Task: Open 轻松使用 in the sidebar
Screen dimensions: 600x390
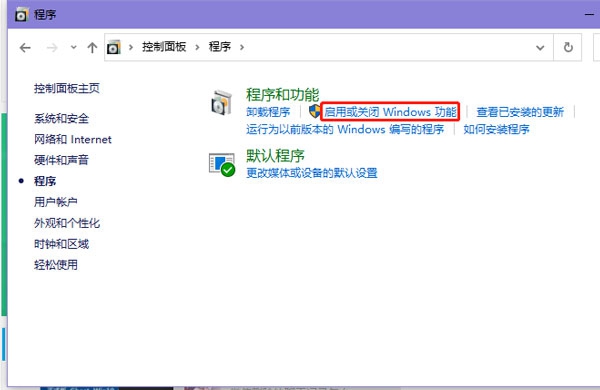Action: 56,264
